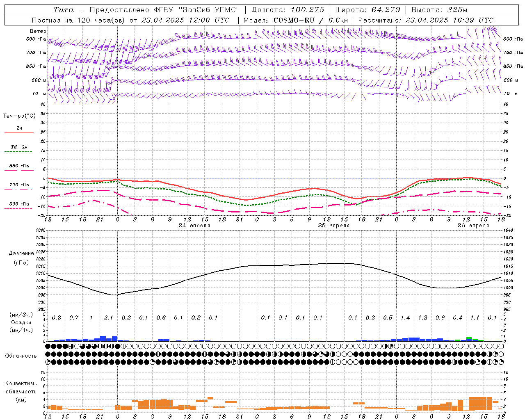This screenshot has height=420, width=525.
Task: Select the model name COSMO-RU
Action: click(294, 20)
